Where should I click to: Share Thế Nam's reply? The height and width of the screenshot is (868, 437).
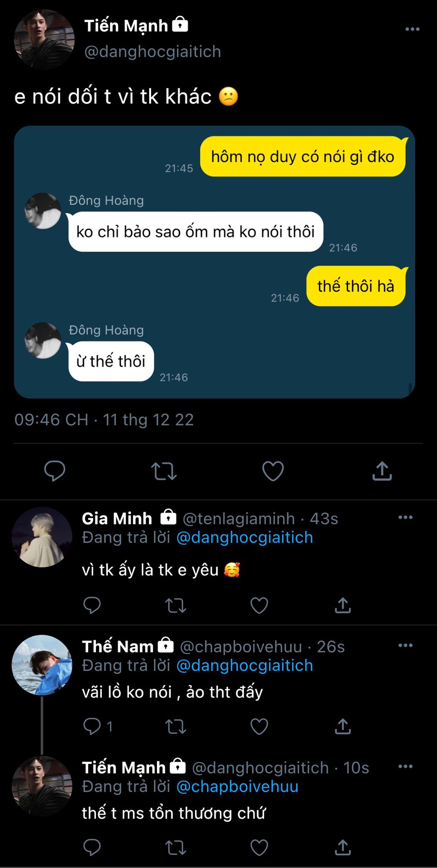343,726
